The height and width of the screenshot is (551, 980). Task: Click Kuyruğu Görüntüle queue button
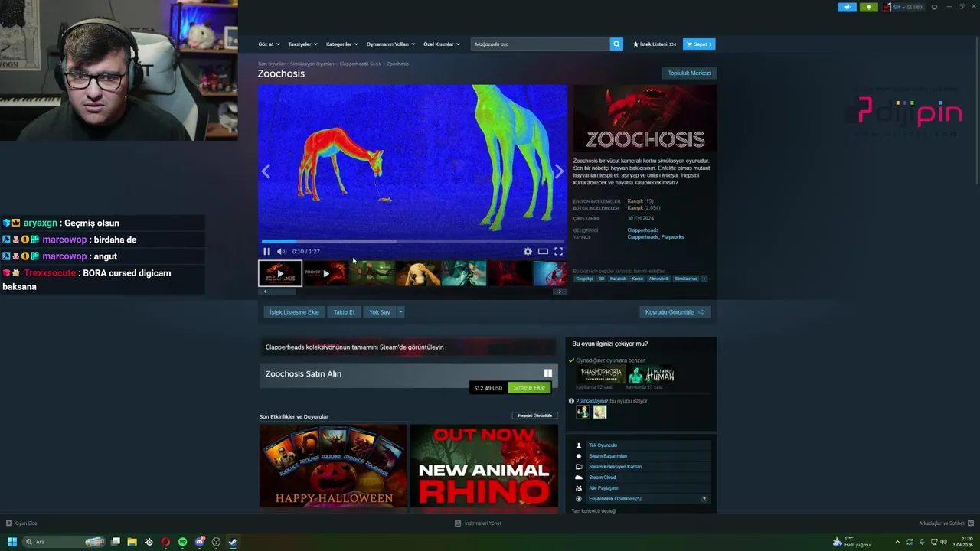675,311
